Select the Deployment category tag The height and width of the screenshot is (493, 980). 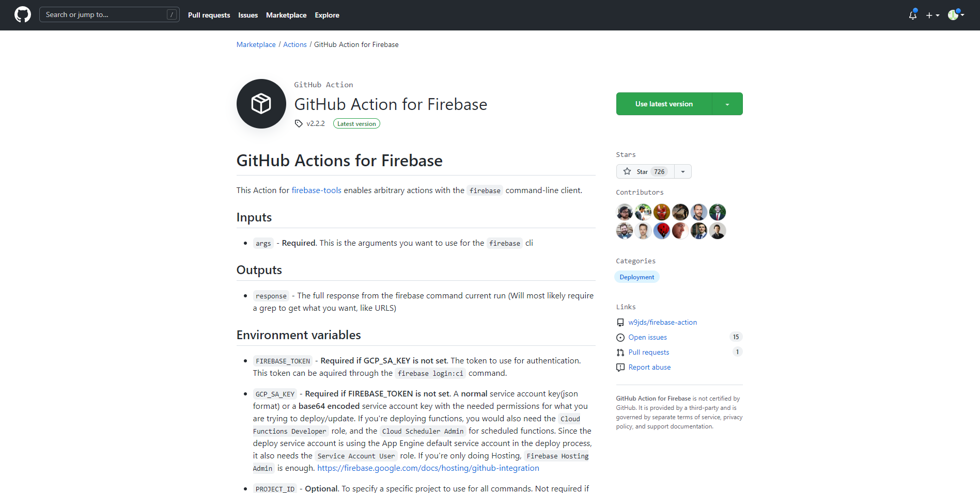click(x=636, y=277)
